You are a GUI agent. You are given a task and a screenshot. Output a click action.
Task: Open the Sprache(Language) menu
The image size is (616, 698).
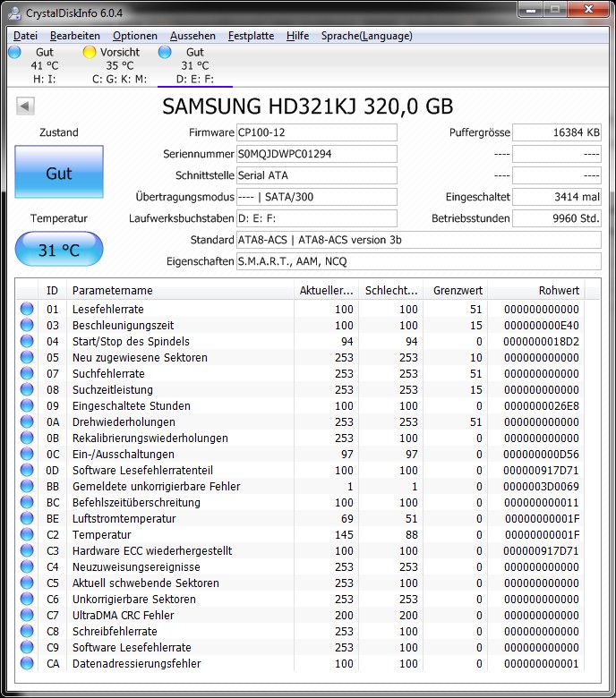pyautogui.click(x=366, y=36)
